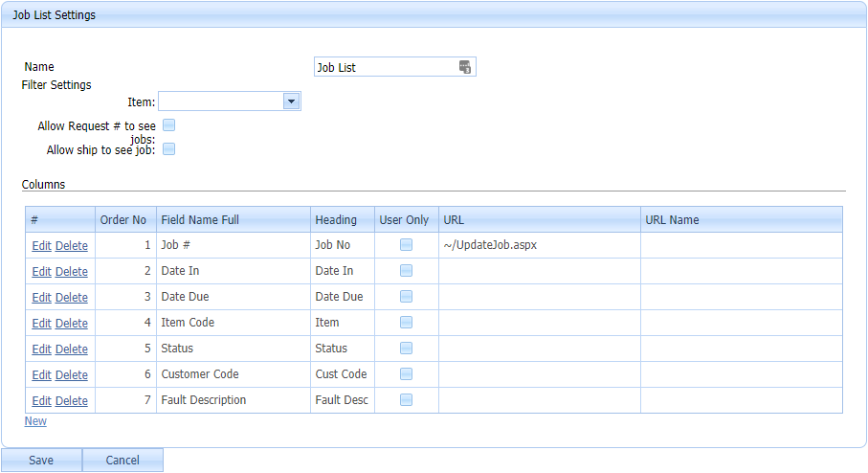Click the Field Name Full column header

point(200,220)
